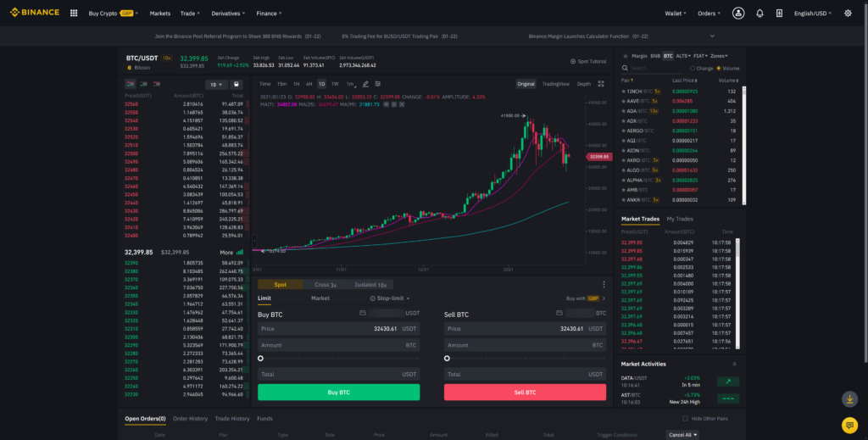868x440 pixels.
Task: Click the Sell BTC amount slider handle
Action: click(448, 359)
